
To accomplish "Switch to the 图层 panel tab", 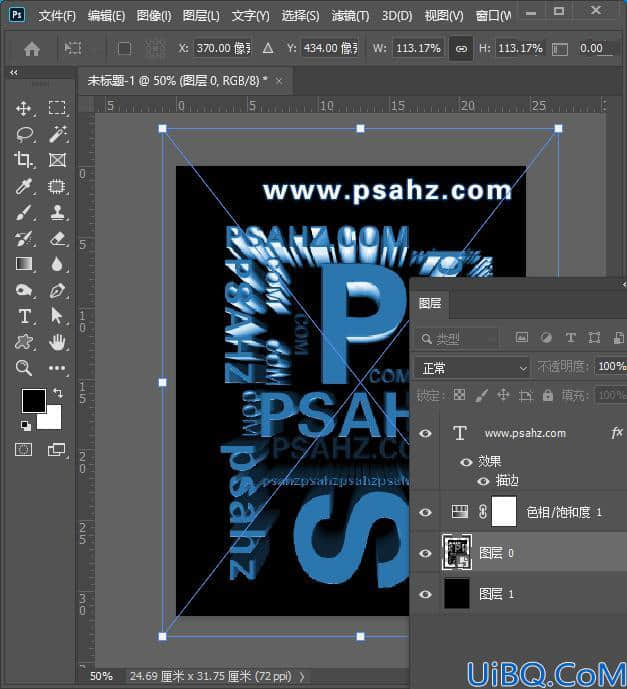I will (430, 303).
